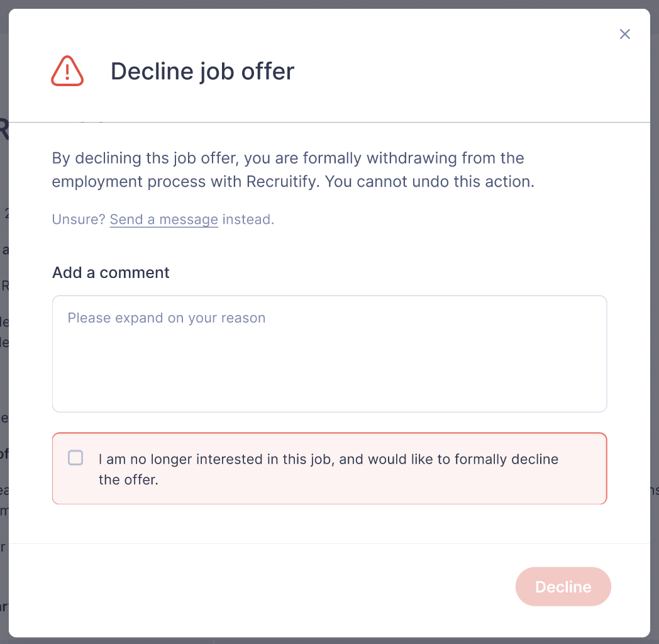
Task: Click the footer area left of Decline
Action: click(x=260, y=586)
